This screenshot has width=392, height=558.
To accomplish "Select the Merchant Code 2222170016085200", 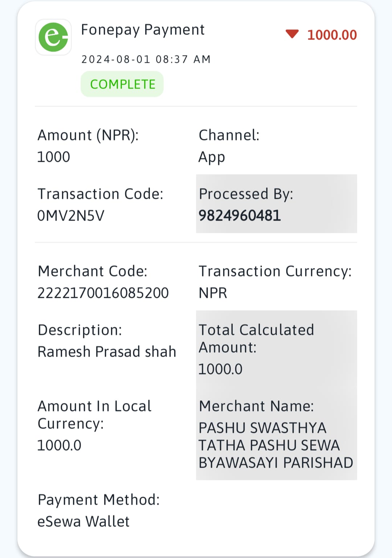I will [103, 293].
